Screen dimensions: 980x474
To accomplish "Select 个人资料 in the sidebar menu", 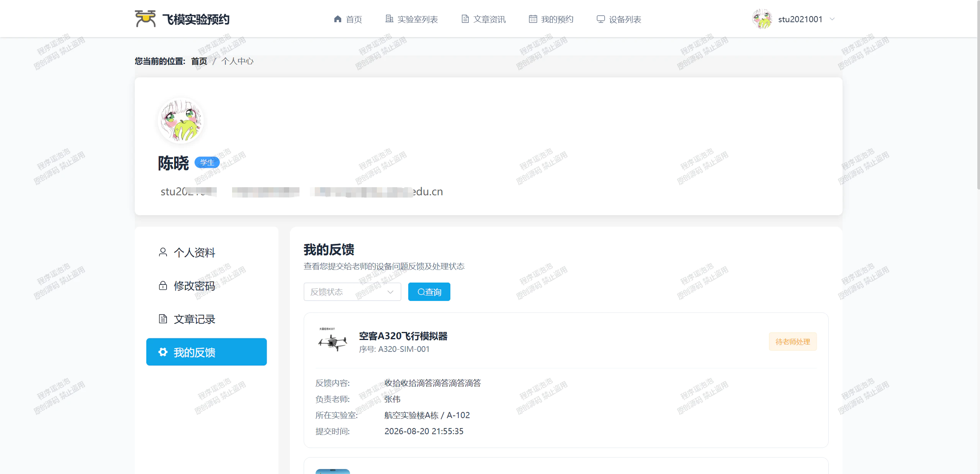I will click(x=206, y=252).
